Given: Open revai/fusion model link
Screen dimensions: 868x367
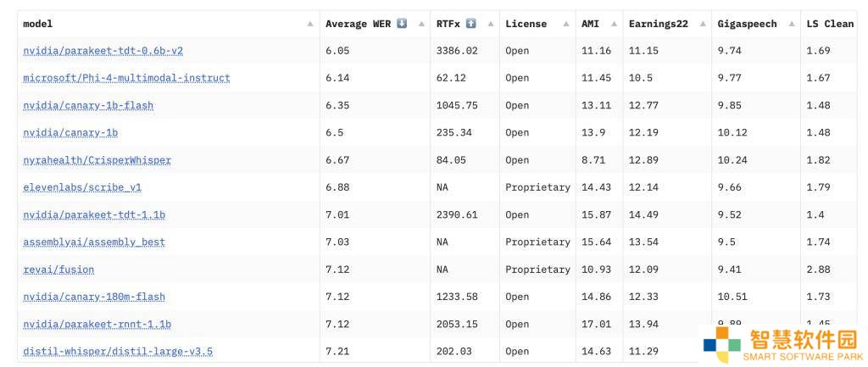Looking at the screenshot, I should tap(58, 270).
